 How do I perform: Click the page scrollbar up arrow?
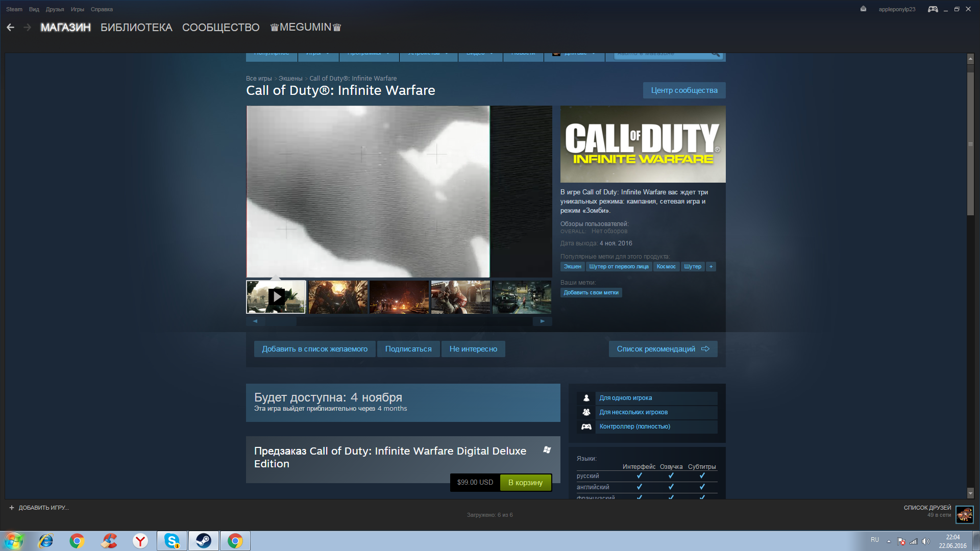pos(971,59)
